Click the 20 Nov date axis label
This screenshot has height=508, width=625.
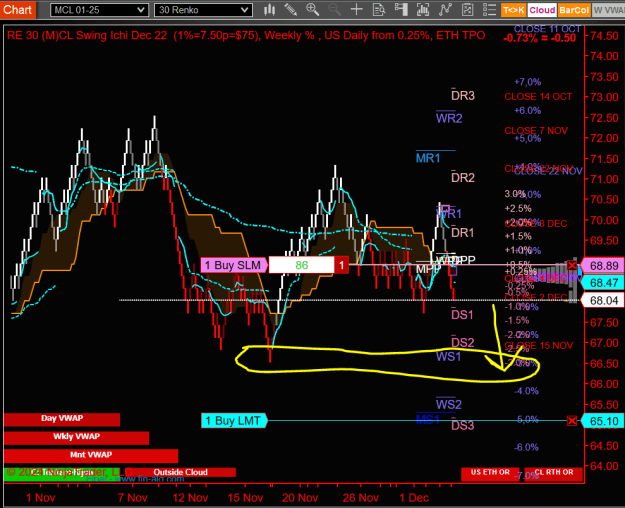pyautogui.click(x=300, y=498)
